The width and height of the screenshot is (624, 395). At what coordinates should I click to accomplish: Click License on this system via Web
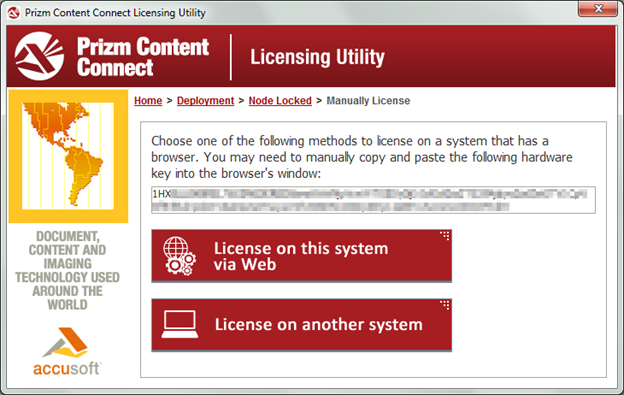click(x=302, y=256)
